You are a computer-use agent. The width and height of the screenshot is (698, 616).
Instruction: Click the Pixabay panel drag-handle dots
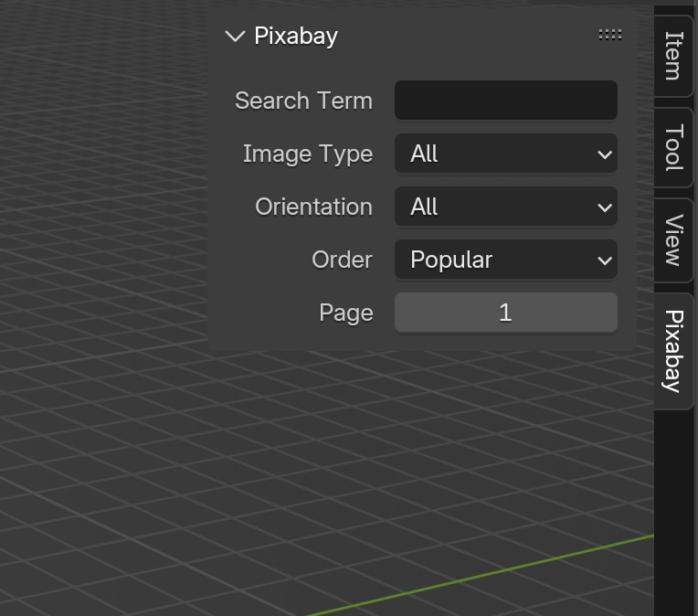pyautogui.click(x=610, y=35)
